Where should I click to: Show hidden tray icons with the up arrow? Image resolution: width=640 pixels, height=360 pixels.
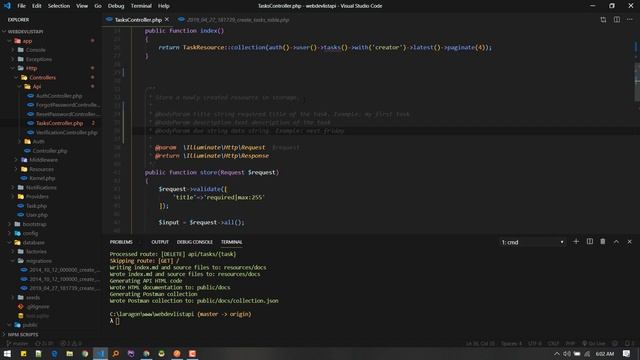pos(557,353)
